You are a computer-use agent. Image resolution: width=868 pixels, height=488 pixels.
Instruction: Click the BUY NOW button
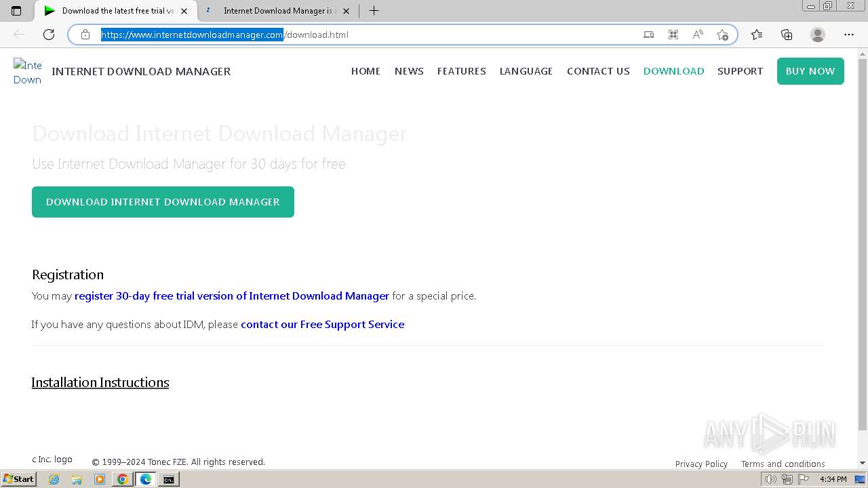pos(810,71)
